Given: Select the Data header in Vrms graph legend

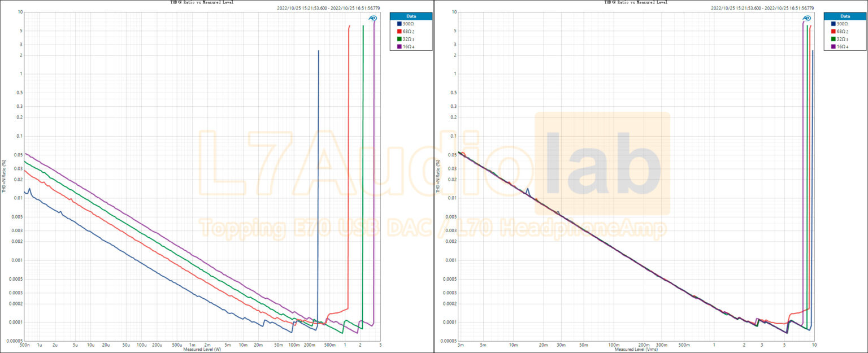Looking at the screenshot, I should [x=845, y=16].
